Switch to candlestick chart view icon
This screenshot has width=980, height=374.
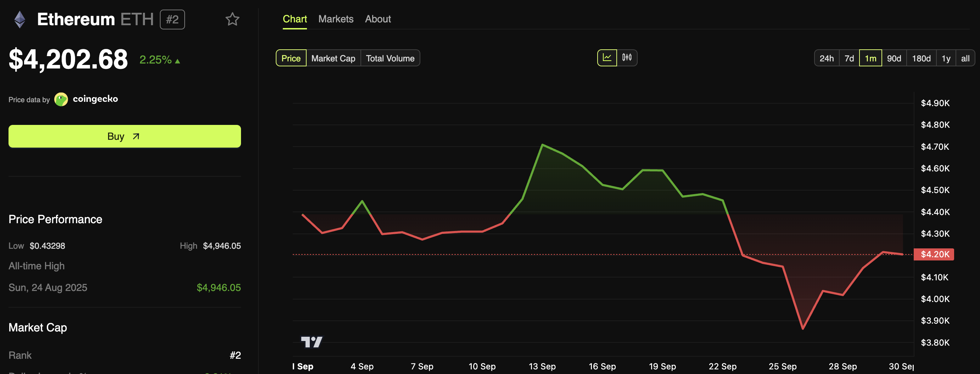(627, 58)
